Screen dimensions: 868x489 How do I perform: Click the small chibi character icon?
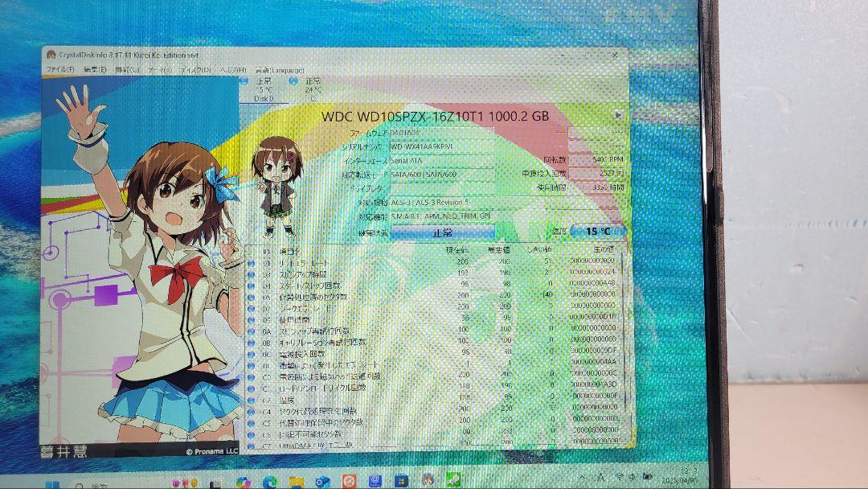click(x=276, y=187)
